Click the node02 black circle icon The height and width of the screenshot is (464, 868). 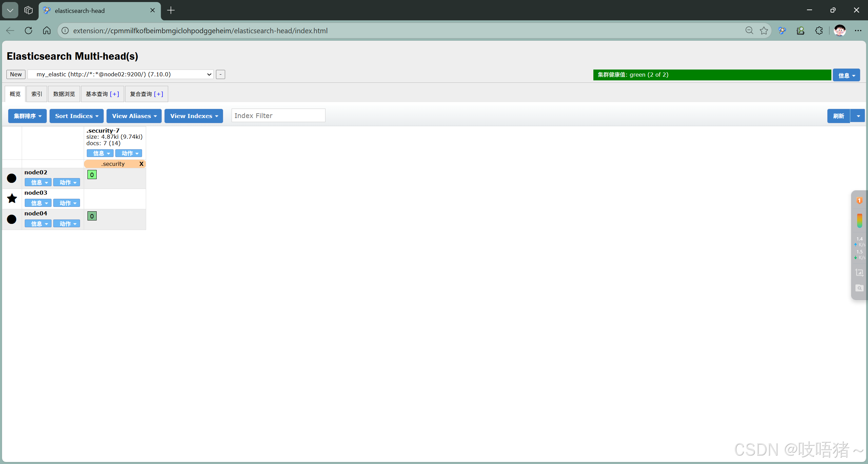click(x=12, y=178)
